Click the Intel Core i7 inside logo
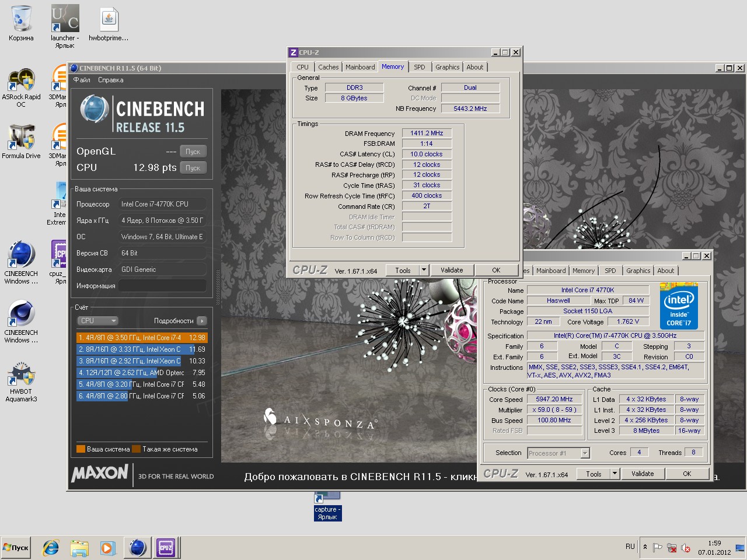This screenshot has width=747, height=560. 679,306
